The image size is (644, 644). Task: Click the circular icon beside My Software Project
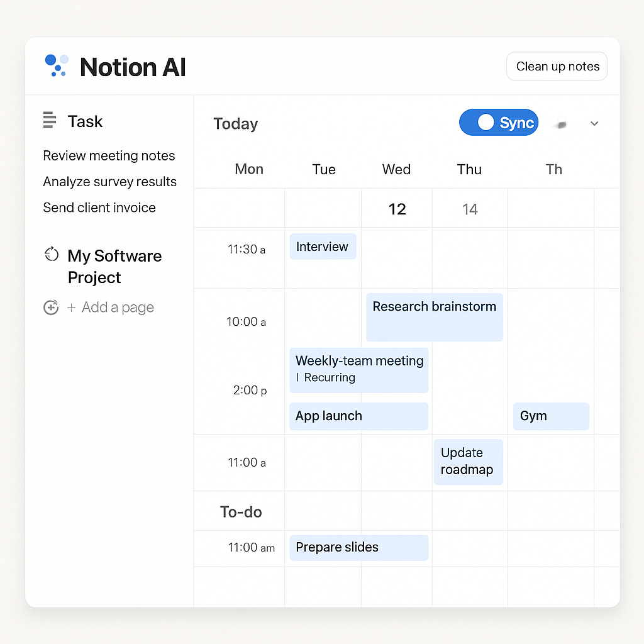(51, 254)
